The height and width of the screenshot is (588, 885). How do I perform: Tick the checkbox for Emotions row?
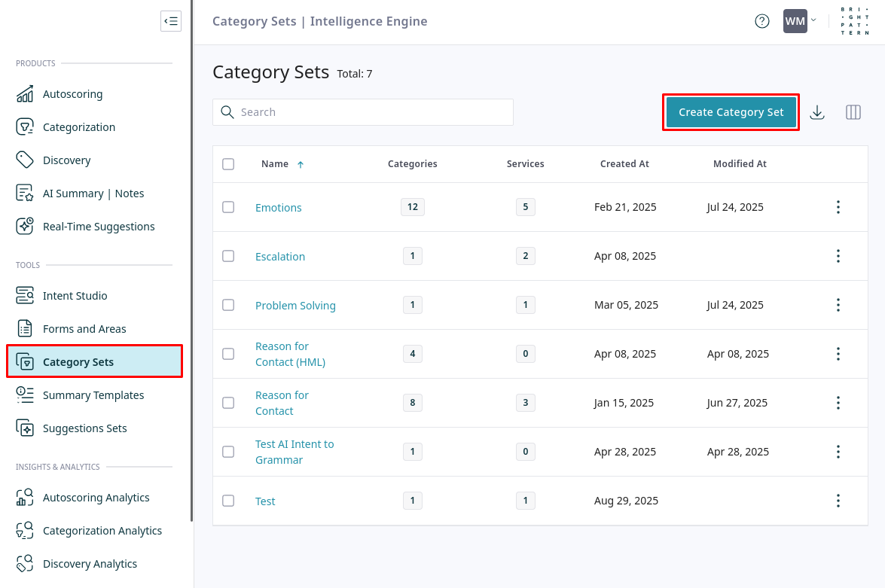coord(228,207)
